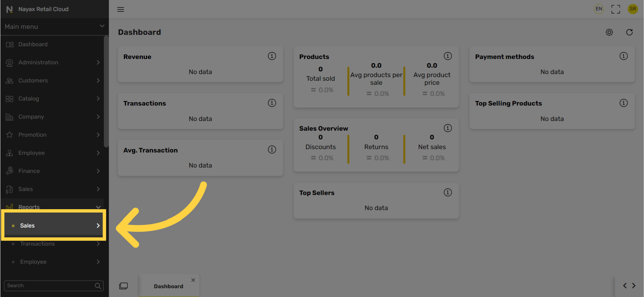Click the Sales Overview info icon

tap(448, 128)
